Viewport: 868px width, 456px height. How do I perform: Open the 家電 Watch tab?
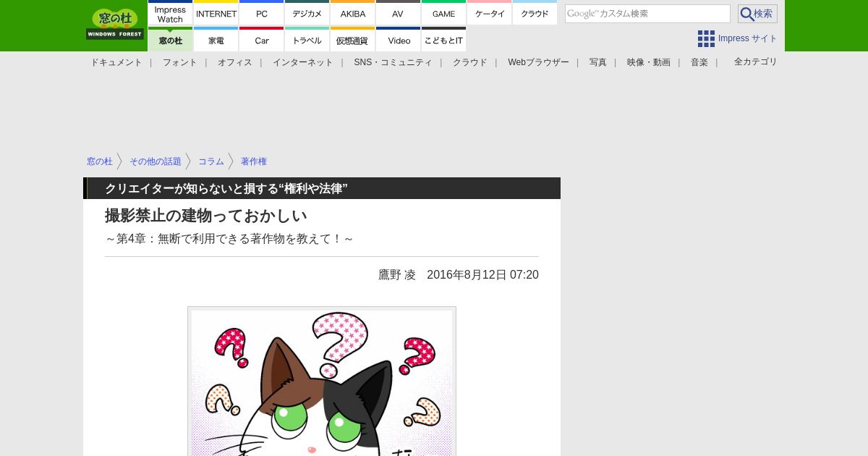click(216, 39)
